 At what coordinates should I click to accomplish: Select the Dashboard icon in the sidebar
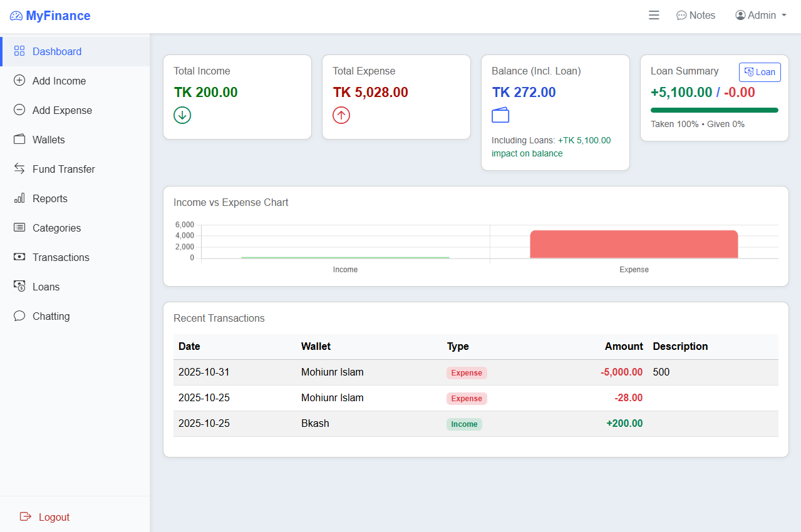(19, 51)
